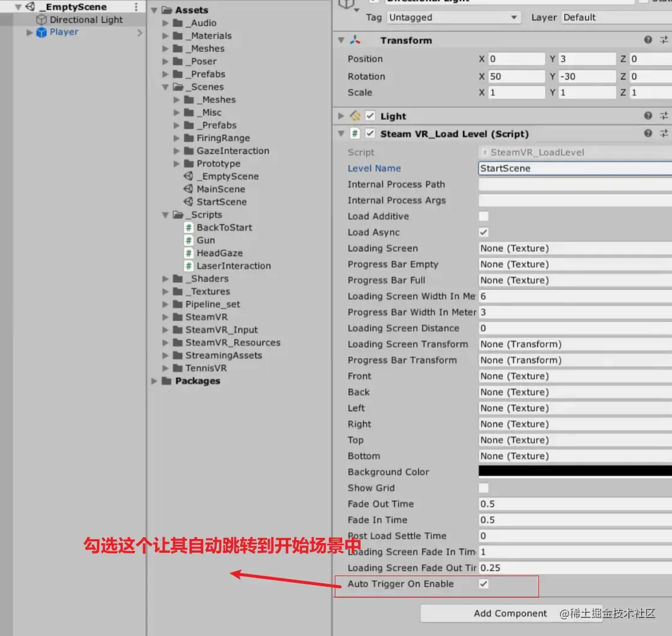Image resolution: width=672 pixels, height=636 pixels.
Task: Click the blue Player prefab icon
Action: (x=41, y=32)
